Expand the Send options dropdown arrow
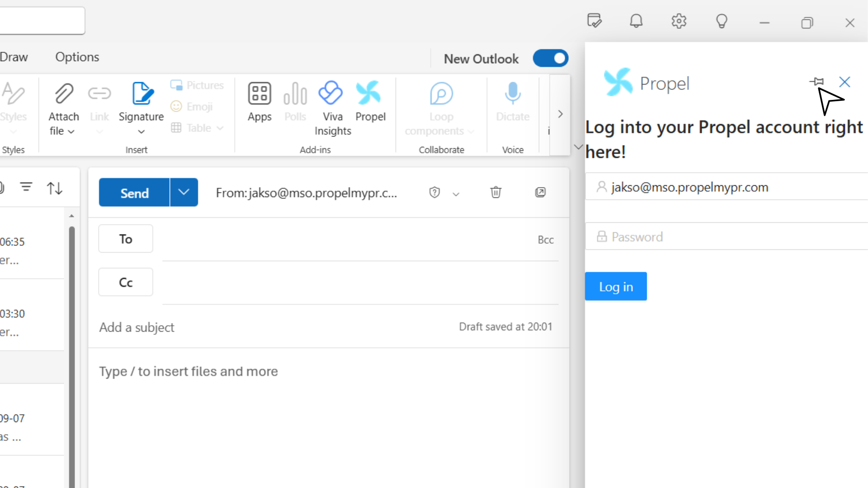The height and width of the screenshot is (488, 868). click(184, 192)
